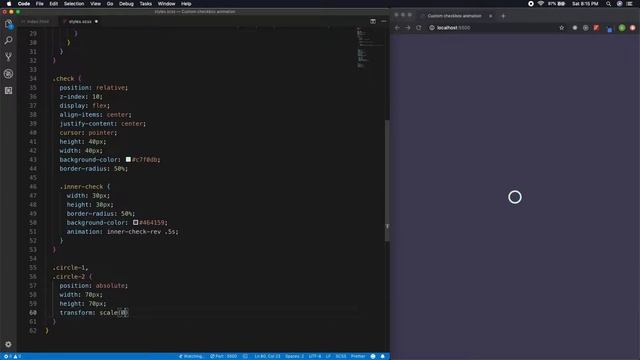The height and width of the screenshot is (360, 640).
Task: Select the Custom checkbox animation browser tab
Action: 454,16
